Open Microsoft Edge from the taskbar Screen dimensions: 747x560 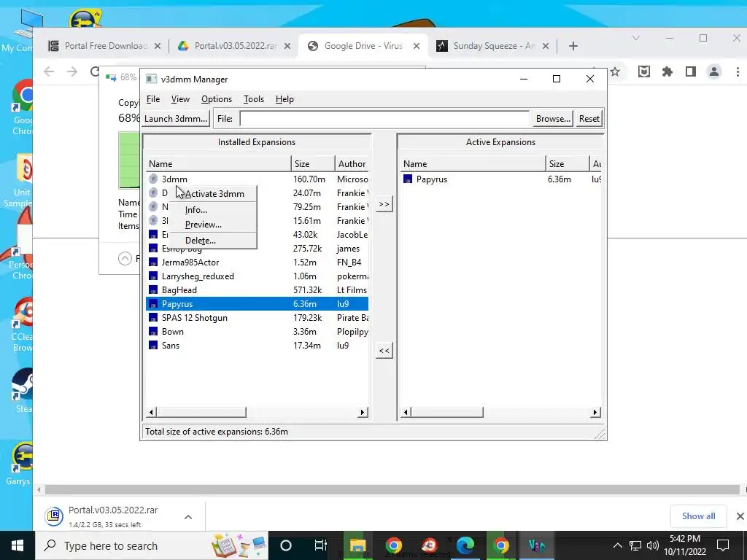click(x=465, y=545)
